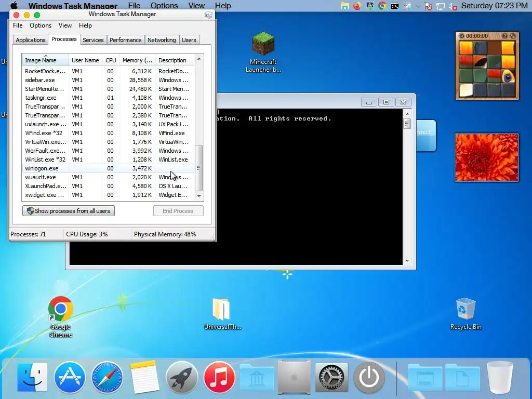Select the wuauclt.exe process row

(x=108, y=177)
